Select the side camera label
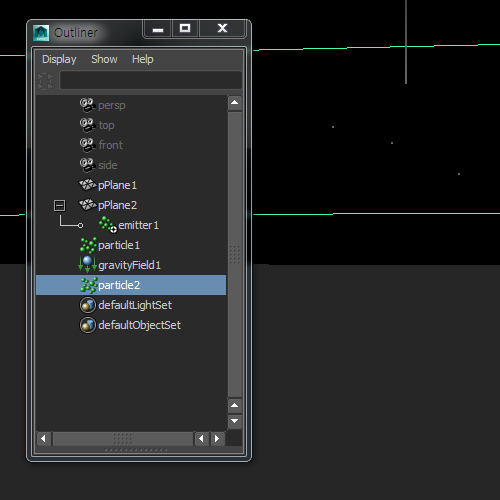Image resolution: width=500 pixels, height=500 pixels. tap(108, 165)
